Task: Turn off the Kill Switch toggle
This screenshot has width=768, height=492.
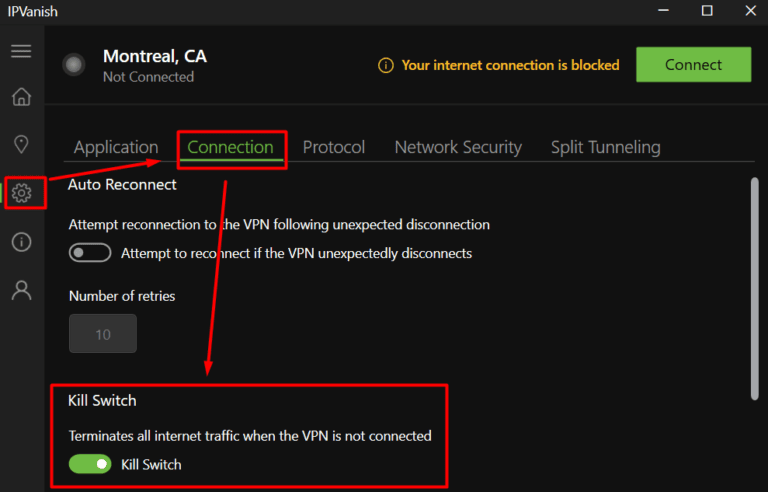Action: [90, 464]
